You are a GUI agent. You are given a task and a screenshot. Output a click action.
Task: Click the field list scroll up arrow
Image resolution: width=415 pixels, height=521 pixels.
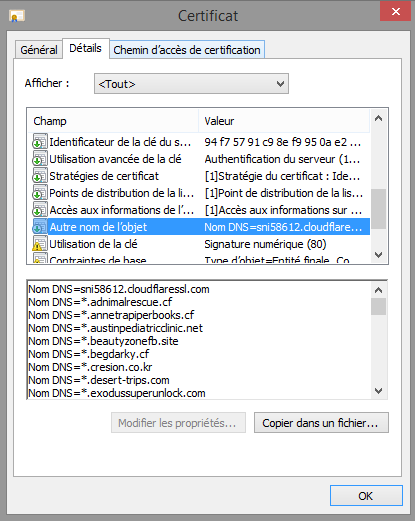(x=379, y=118)
